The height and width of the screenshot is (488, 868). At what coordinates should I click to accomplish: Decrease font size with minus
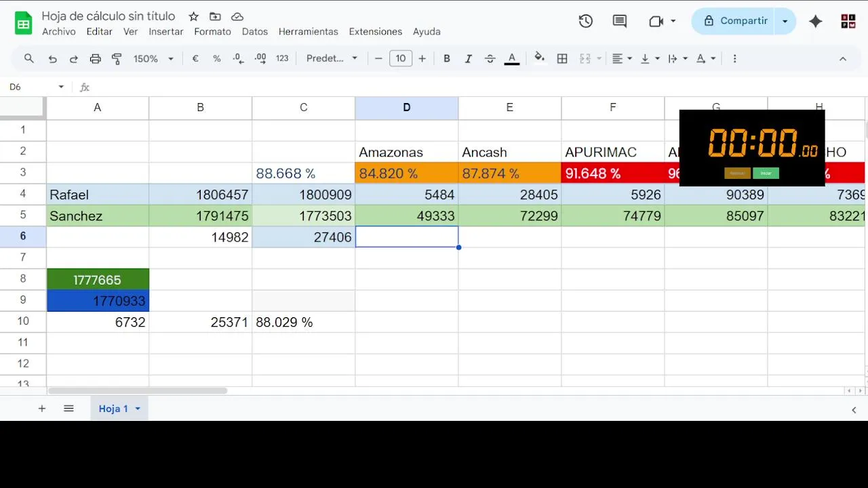(x=378, y=58)
